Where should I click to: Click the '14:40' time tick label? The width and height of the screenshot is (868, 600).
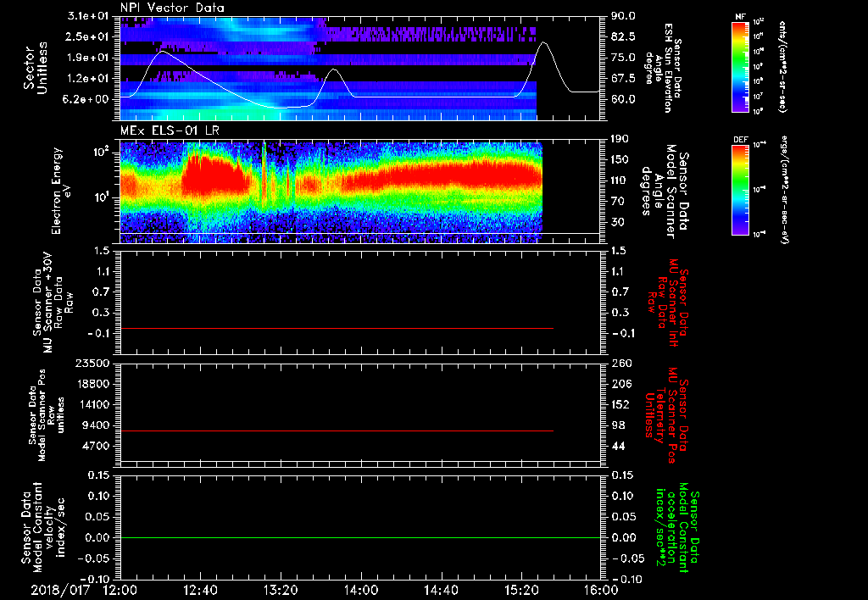441,590
